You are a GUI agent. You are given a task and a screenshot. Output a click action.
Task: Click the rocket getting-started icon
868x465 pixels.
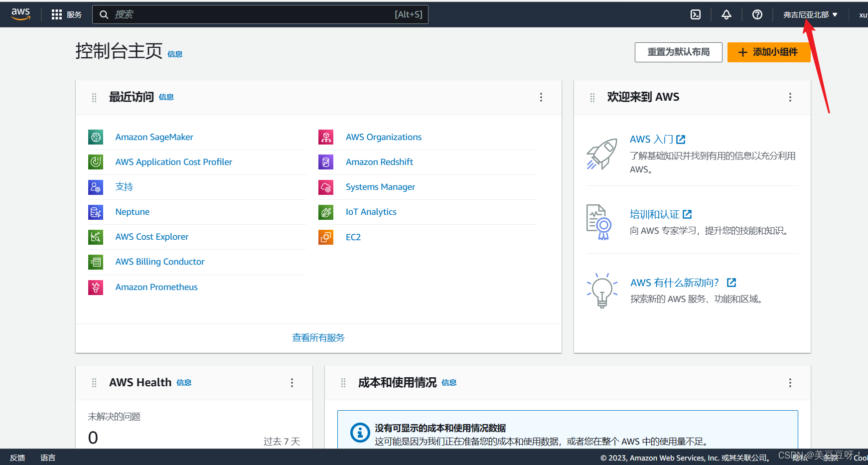pyautogui.click(x=602, y=154)
